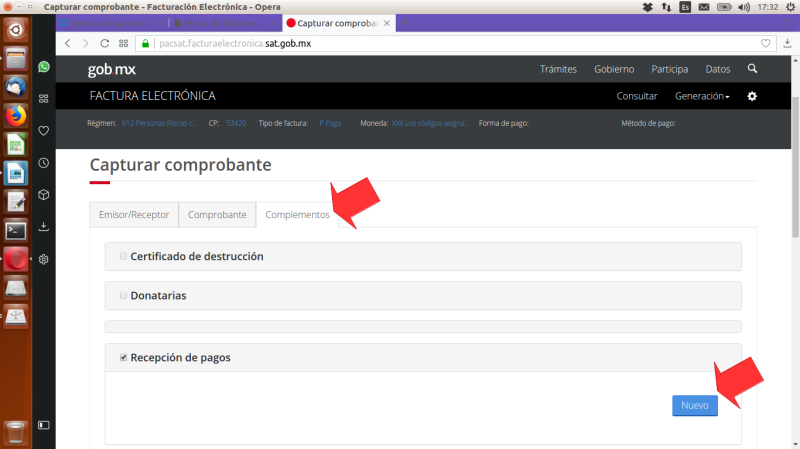Launch Thunderbird from the Ubuntu launcher
Screen dimensions: 800x449
16,87
